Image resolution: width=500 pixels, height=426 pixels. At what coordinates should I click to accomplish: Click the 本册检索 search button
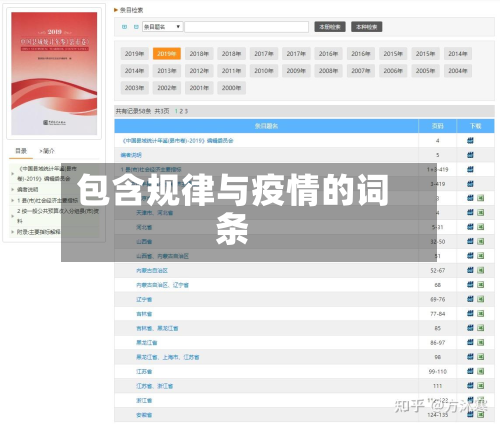pyautogui.click(x=330, y=27)
